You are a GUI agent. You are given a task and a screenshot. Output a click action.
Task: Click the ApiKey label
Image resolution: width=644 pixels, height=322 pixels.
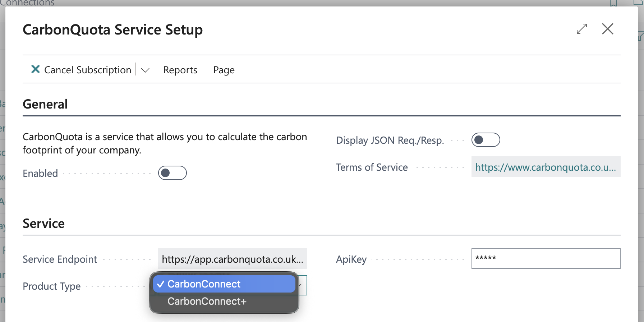point(351,259)
